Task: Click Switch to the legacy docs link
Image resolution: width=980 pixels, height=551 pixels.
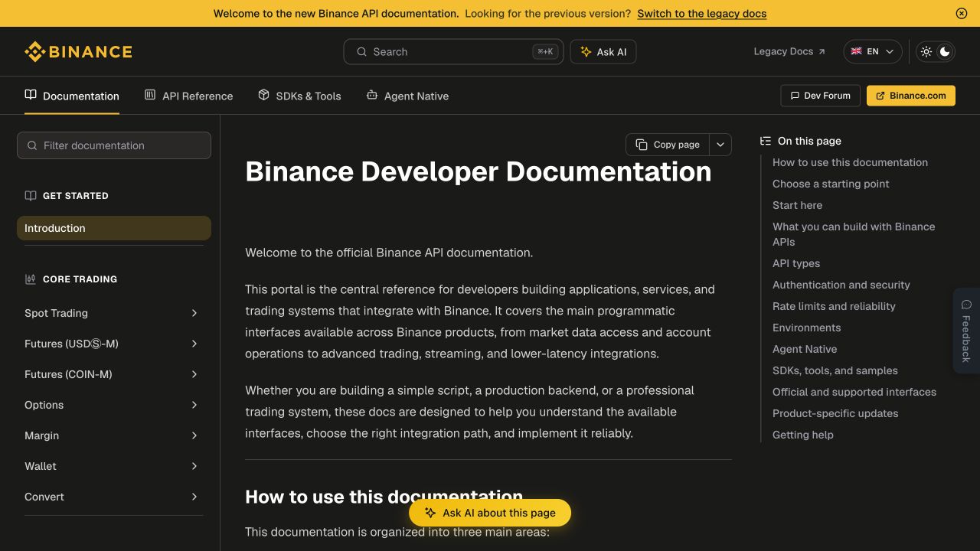Action: pos(701,13)
